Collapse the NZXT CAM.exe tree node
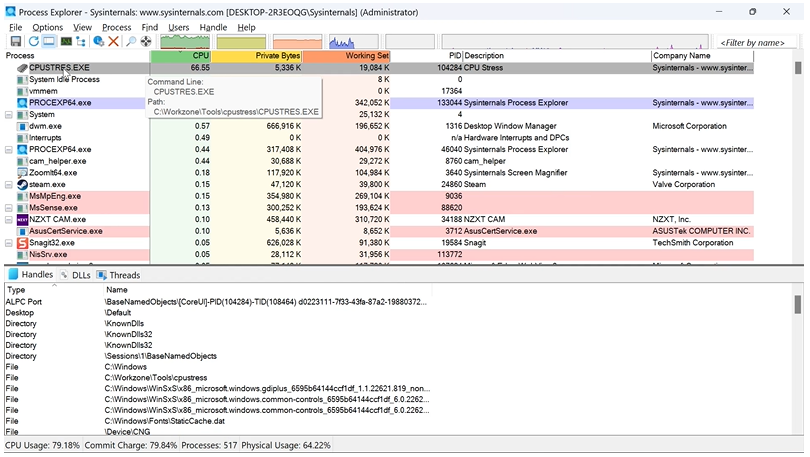The height and width of the screenshot is (457, 810). [9, 219]
